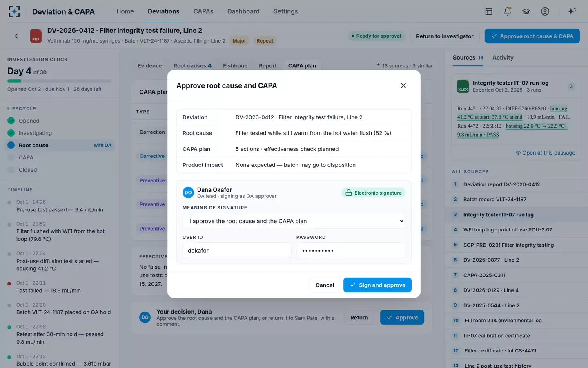Viewport: 588px width, 368px height.
Task: Click Return to investigator
Action: coord(445,36)
